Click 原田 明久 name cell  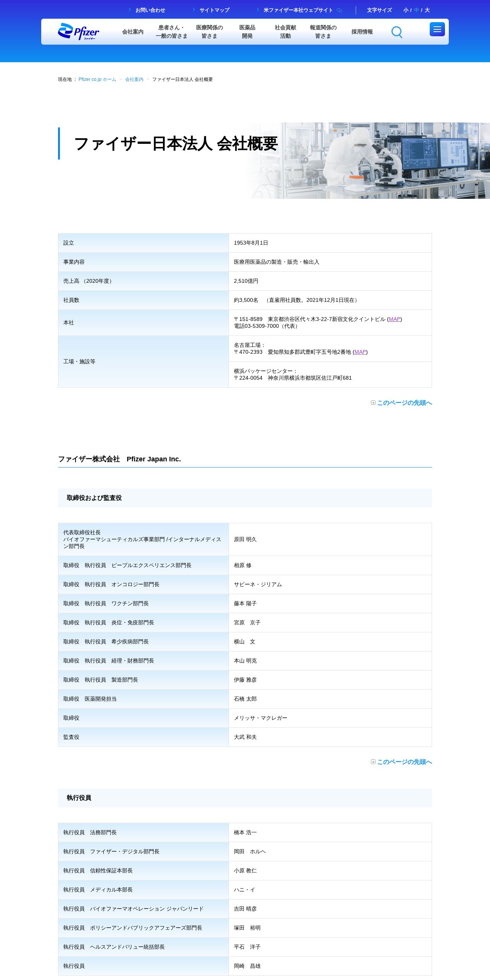[x=330, y=539]
